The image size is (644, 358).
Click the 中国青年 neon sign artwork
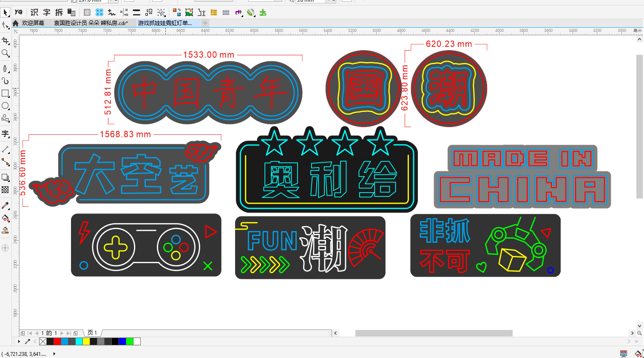pos(208,93)
